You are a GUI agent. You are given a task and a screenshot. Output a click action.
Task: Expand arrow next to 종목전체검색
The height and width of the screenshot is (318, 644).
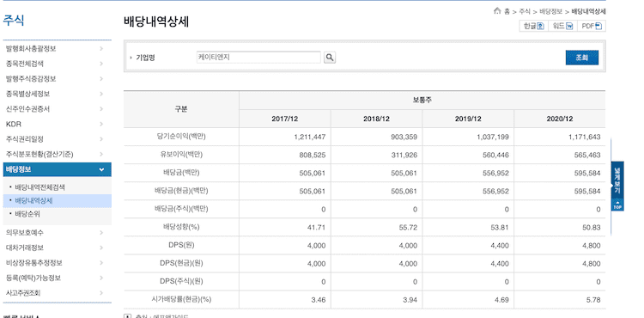tap(101, 64)
